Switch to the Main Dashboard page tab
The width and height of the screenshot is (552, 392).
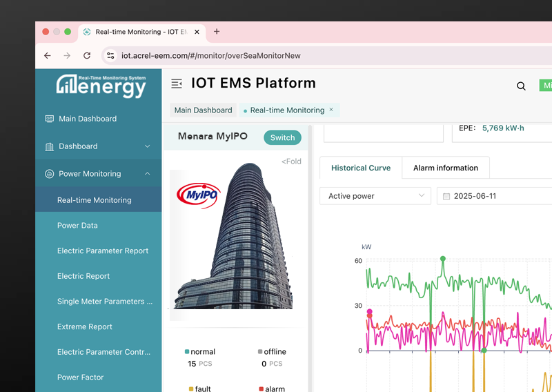(x=203, y=110)
